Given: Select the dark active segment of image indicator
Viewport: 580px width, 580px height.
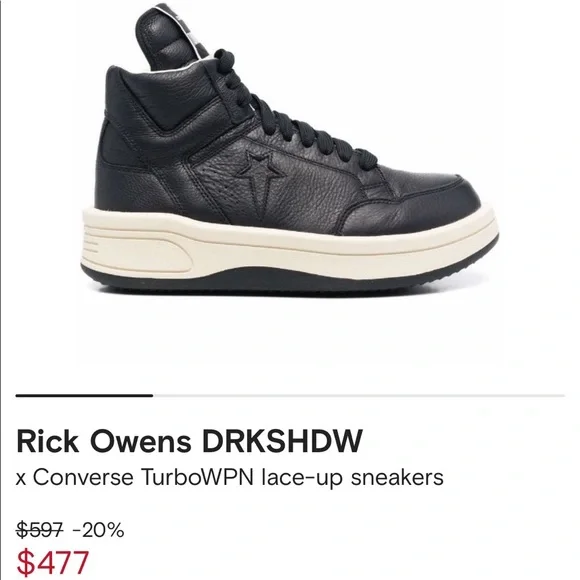Looking at the screenshot, I should point(84,395).
